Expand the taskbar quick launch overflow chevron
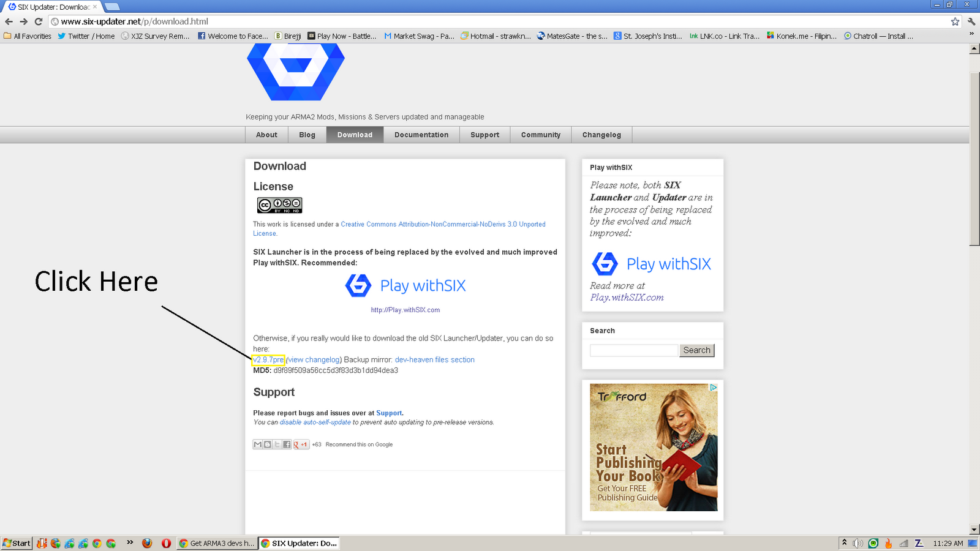 tap(129, 541)
